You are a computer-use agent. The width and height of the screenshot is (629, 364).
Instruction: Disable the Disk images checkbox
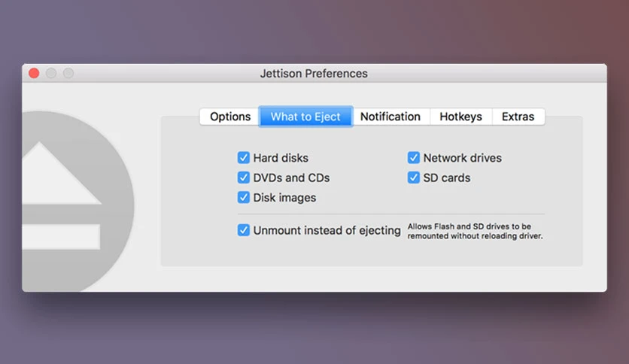coord(244,197)
